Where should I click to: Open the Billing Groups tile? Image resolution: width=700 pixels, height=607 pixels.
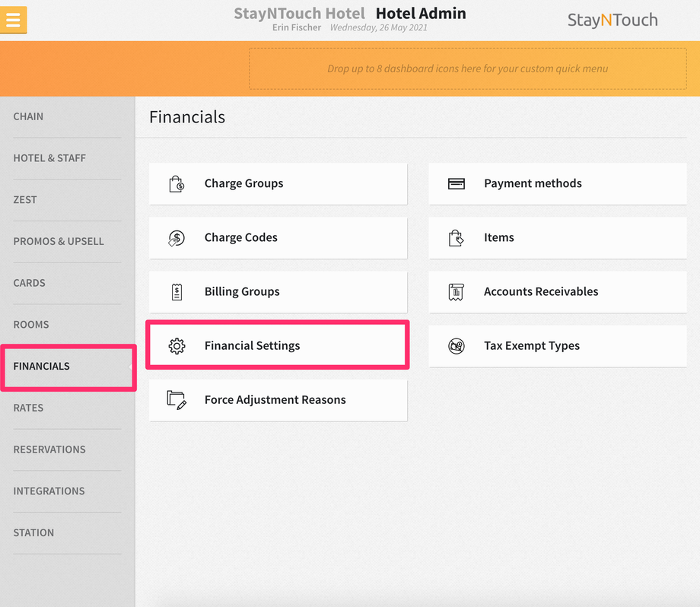tap(278, 292)
